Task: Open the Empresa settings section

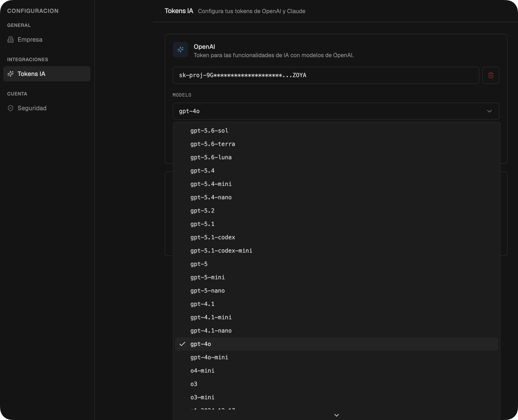Action: [x=47, y=40]
